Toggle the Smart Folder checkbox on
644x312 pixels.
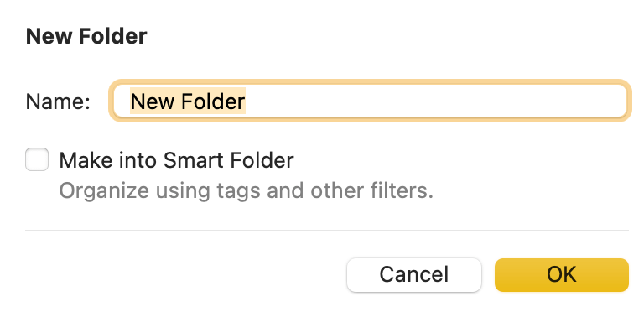click(x=37, y=159)
